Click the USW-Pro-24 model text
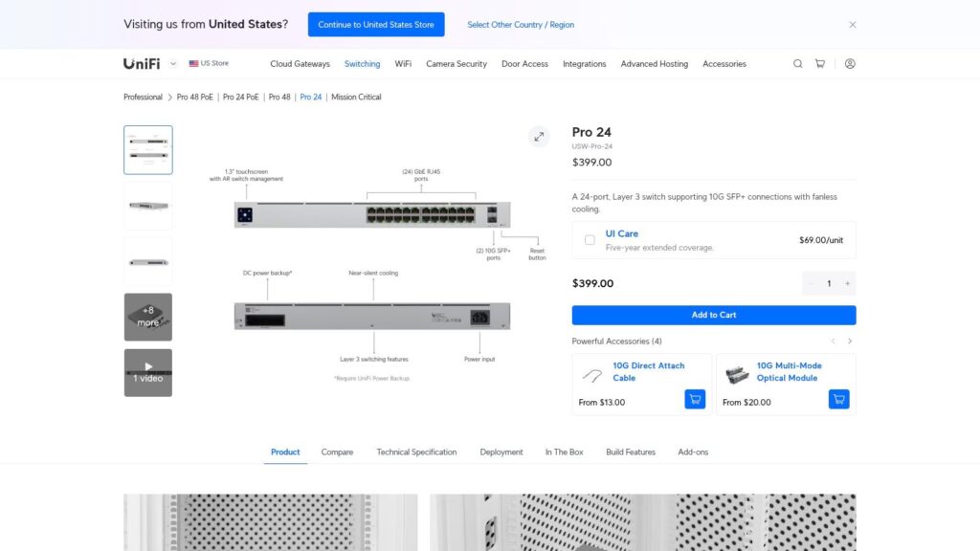The height and width of the screenshot is (551, 980). pos(591,146)
